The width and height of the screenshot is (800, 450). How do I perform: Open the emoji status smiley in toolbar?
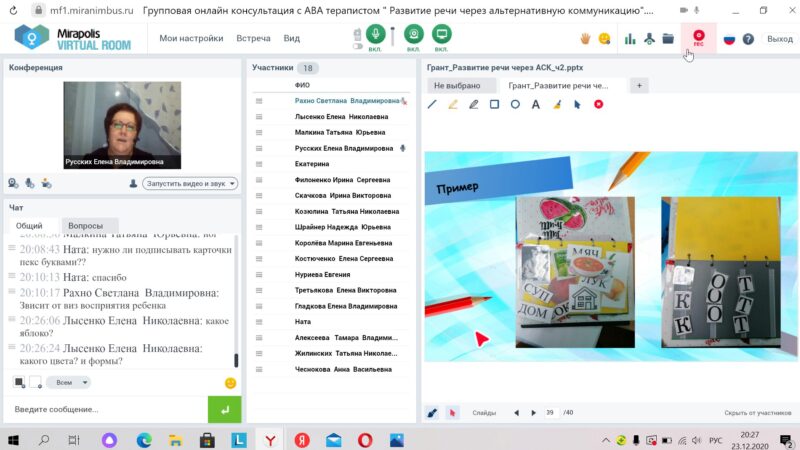point(604,39)
